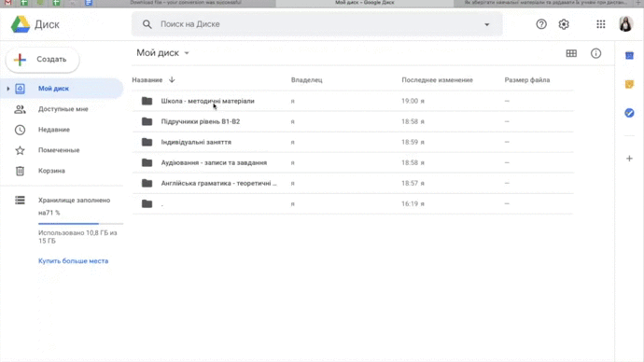Open Недавние section
This screenshot has height=362, width=644.
54,130
